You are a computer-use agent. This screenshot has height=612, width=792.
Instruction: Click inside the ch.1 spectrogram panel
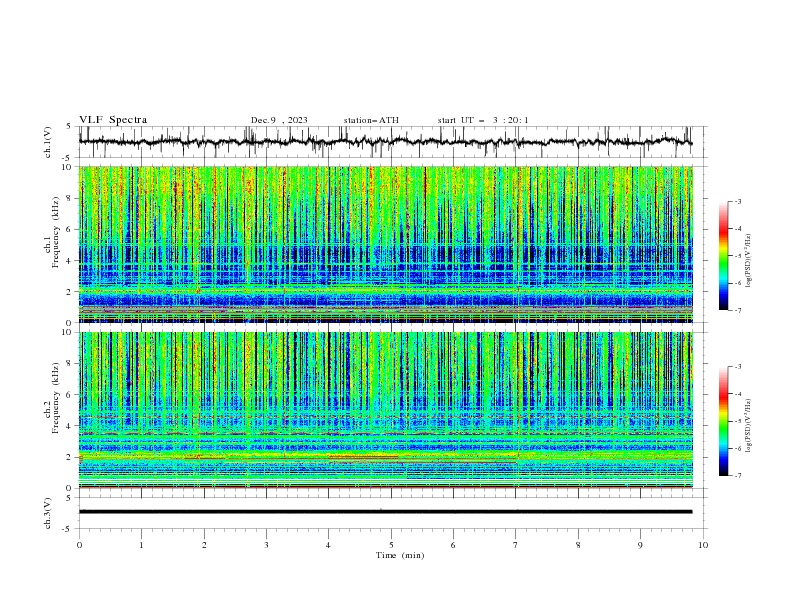coord(386,244)
